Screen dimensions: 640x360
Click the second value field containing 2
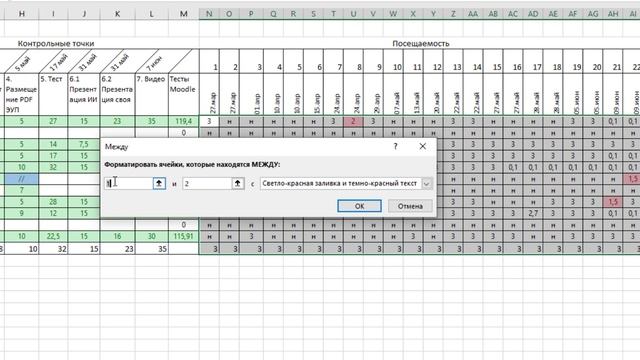pos(207,183)
